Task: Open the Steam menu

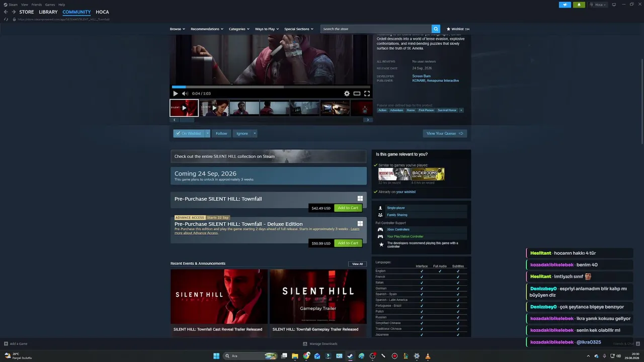Action: 13,5
